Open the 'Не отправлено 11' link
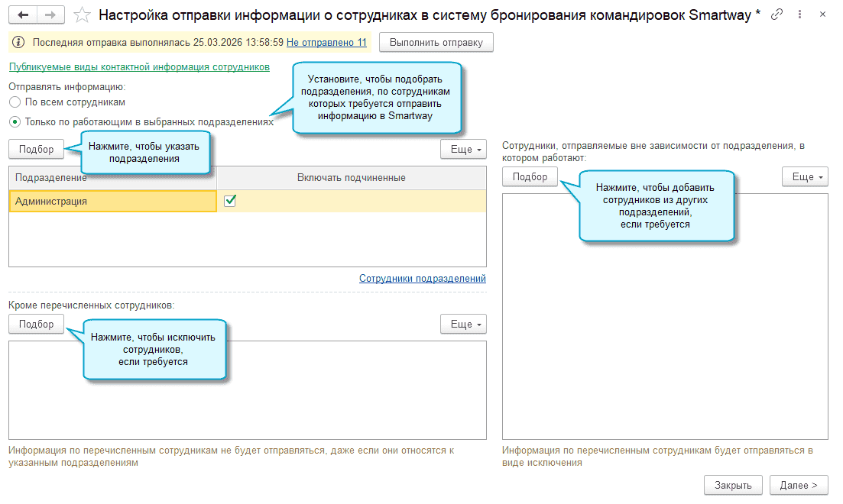 326,43
